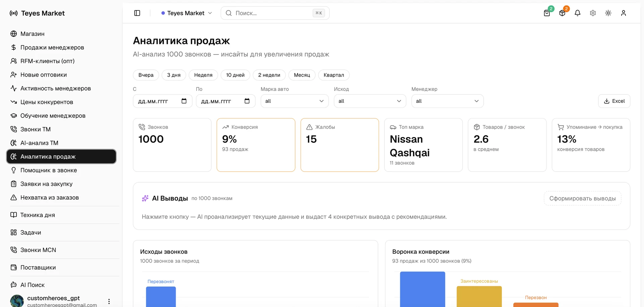Open the Упоминание → покупка card

591,145
